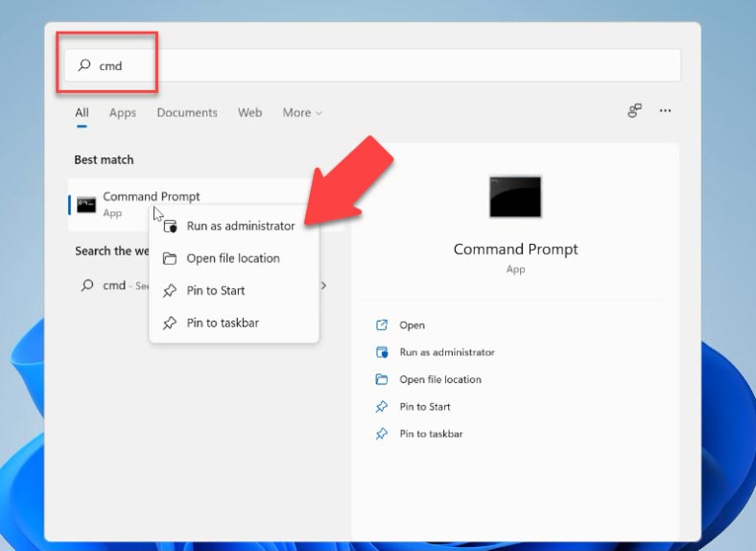Click shield icon beside context Run as administrator
Screen dimensions: 756x551
(x=170, y=226)
